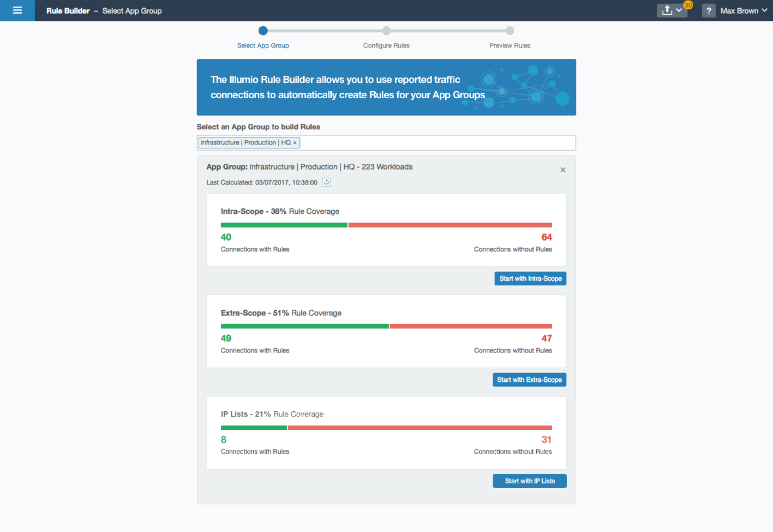
Task: Open the hamburger navigation menu
Action: (x=17, y=11)
